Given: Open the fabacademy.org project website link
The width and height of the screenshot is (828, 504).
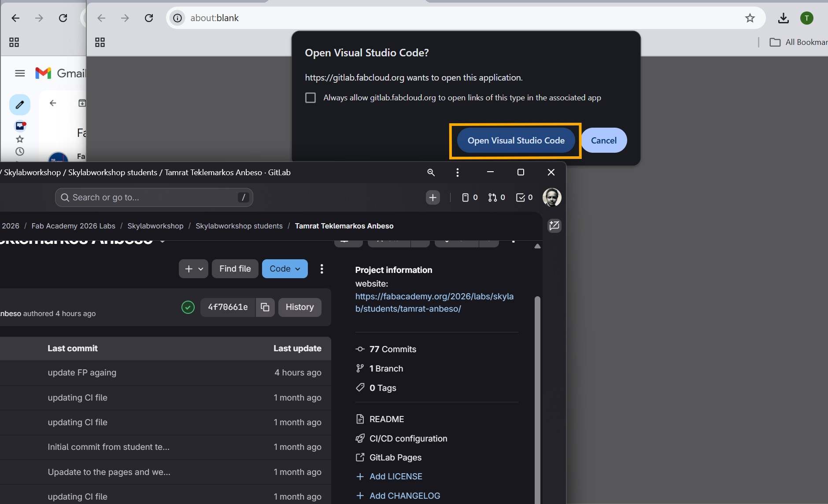Looking at the screenshot, I should click(434, 302).
